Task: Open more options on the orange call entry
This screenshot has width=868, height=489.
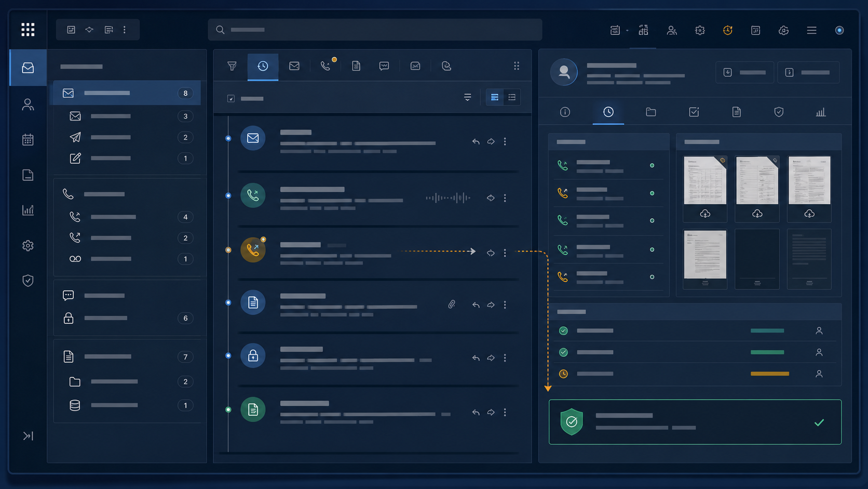Action: pyautogui.click(x=505, y=253)
